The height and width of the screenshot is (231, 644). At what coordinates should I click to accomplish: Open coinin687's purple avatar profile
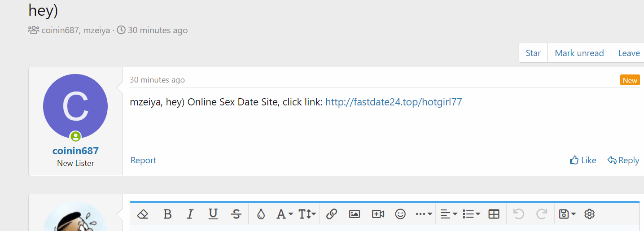point(75,106)
